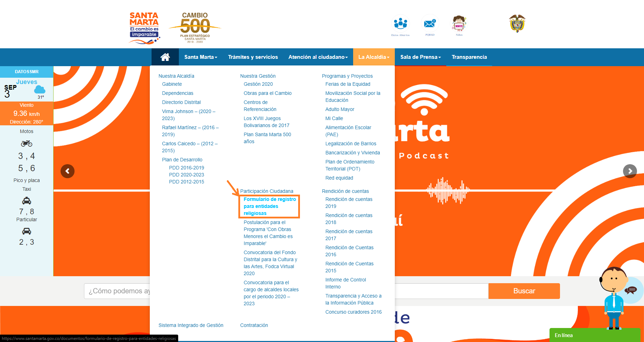Open Directorio Distrital link

click(181, 102)
